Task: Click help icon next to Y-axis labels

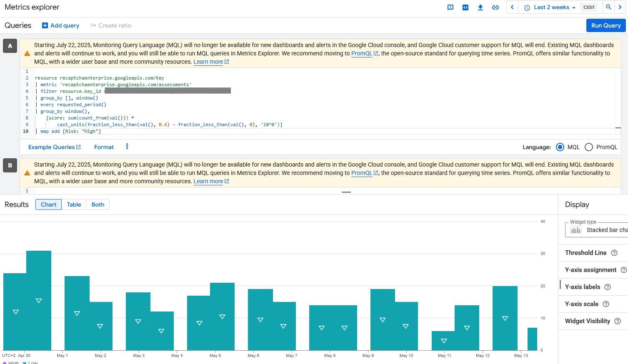Action: tap(608, 287)
